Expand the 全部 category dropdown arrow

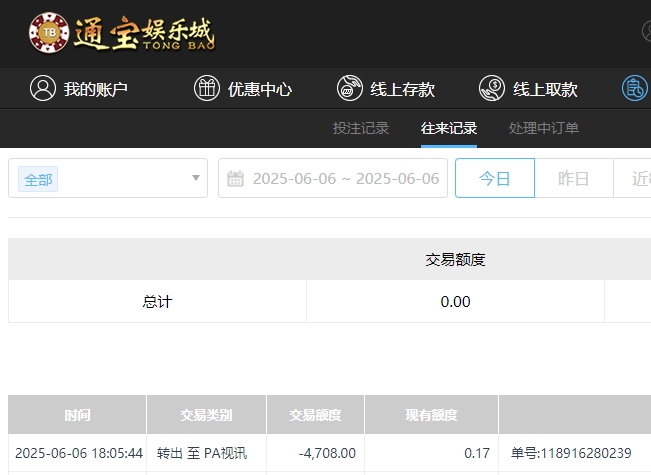(196, 178)
